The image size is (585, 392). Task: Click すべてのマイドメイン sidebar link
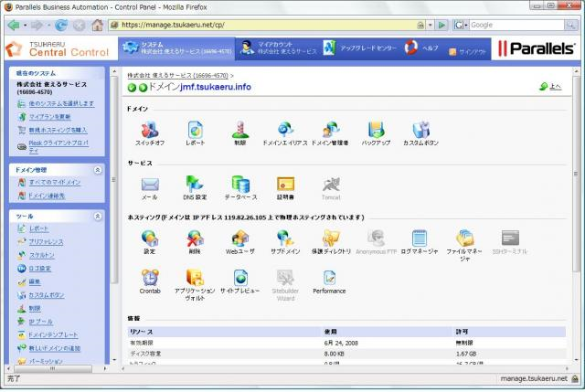coord(55,183)
